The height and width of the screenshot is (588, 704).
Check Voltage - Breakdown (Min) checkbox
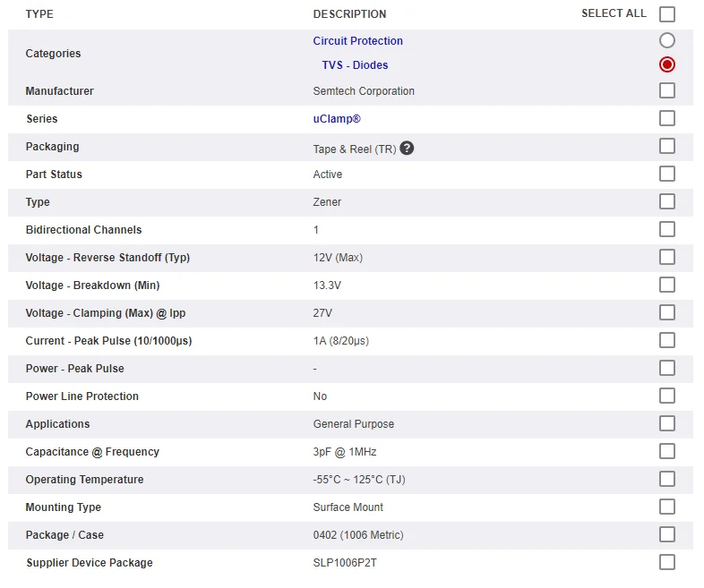pos(666,285)
